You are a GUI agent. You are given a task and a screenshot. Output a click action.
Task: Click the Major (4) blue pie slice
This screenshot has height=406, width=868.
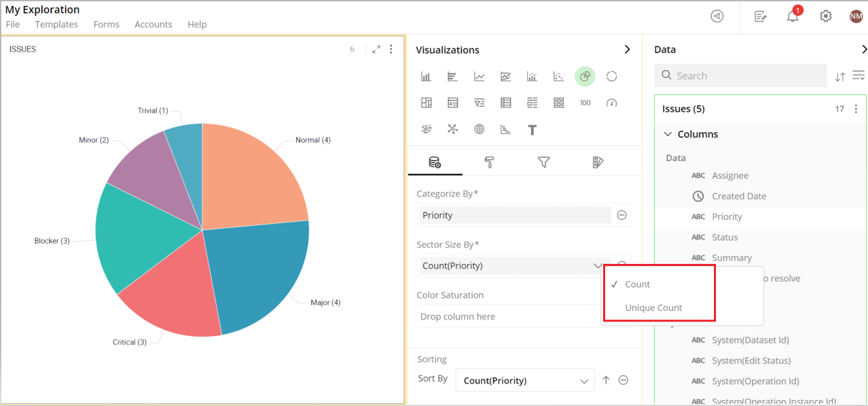pos(262,275)
